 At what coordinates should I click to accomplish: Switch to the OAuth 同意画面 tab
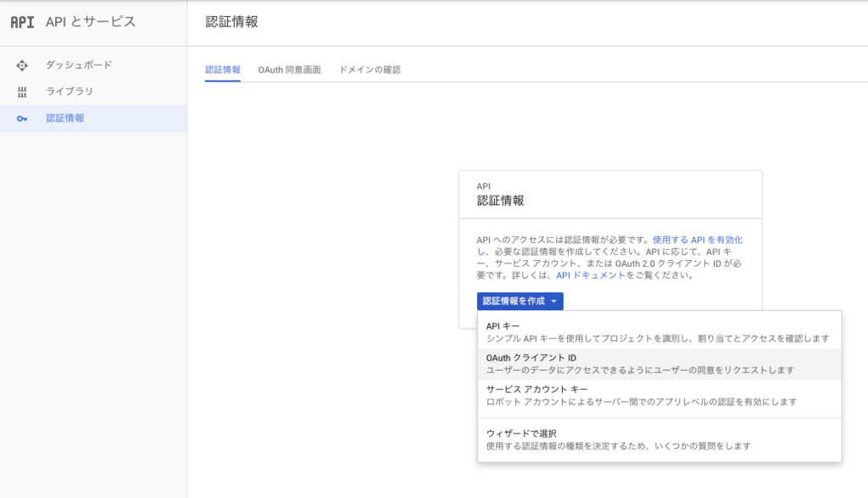tap(290, 69)
